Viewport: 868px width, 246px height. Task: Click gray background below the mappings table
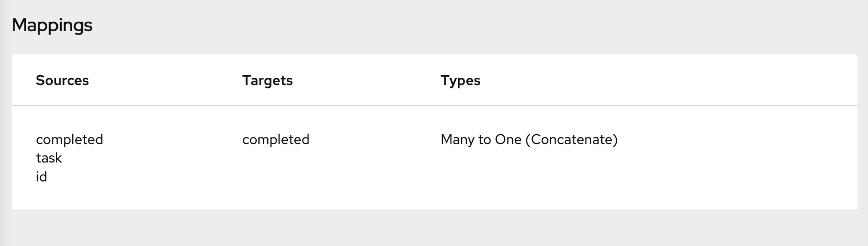(433, 228)
